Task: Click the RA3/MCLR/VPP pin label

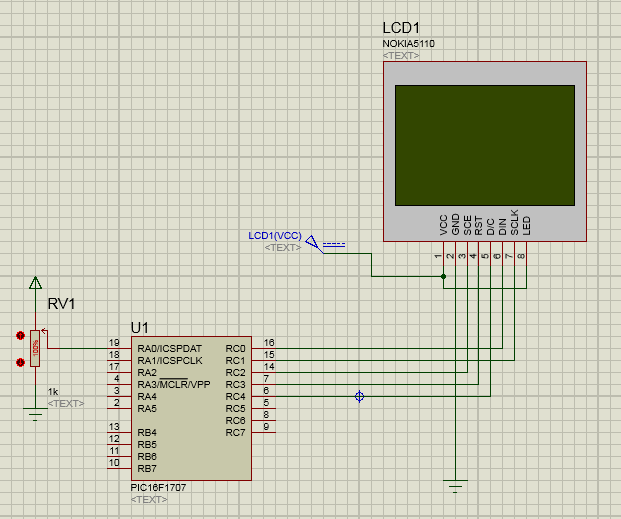Action: click(x=174, y=384)
